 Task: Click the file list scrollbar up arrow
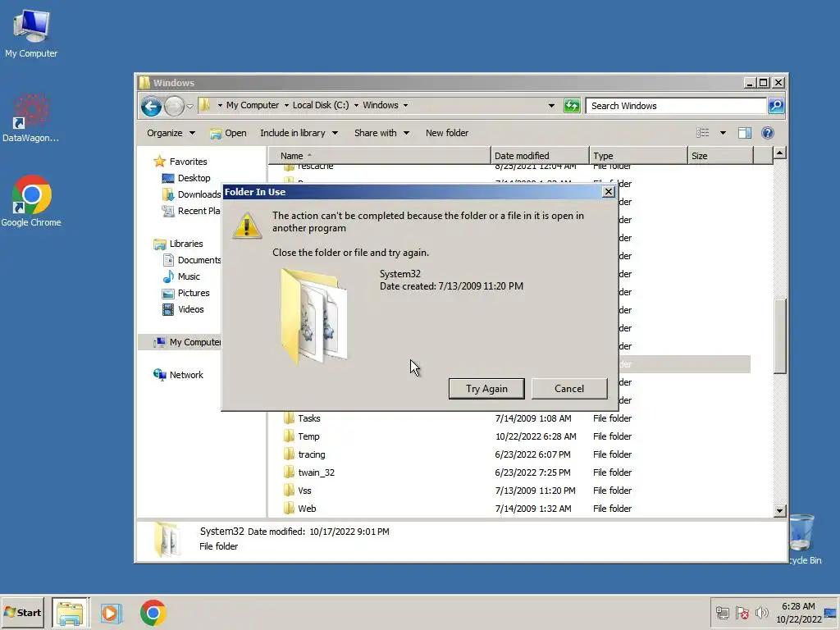[780, 153]
